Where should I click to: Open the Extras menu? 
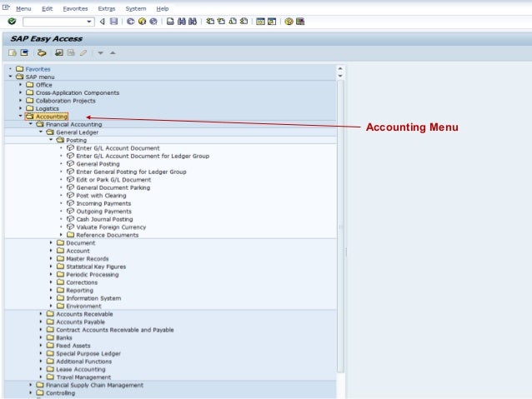click(x=107, y=9)
